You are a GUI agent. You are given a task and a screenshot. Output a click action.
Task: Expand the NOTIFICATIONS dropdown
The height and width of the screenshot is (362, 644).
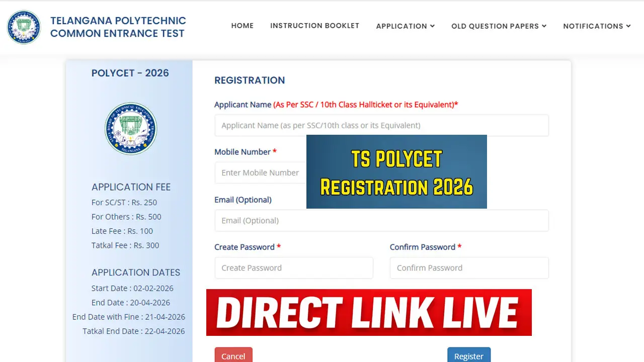click(597, 26)
